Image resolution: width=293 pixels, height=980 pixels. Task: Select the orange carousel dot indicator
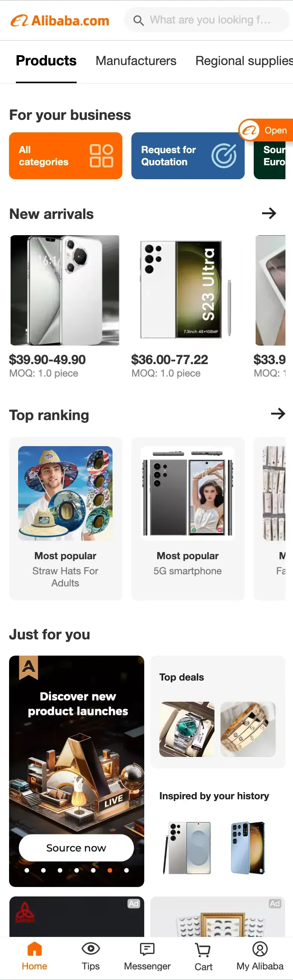pyautogui.click(x=110, y=870)
